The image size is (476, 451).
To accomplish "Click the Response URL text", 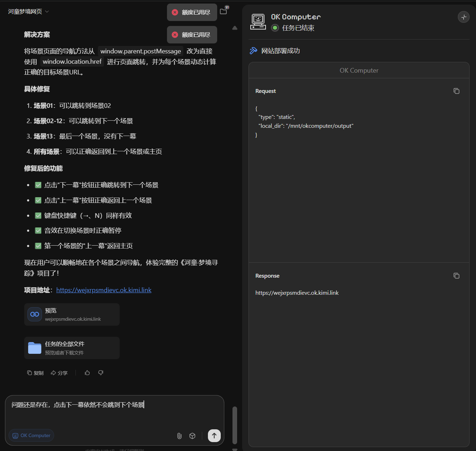I will [297, 293].
